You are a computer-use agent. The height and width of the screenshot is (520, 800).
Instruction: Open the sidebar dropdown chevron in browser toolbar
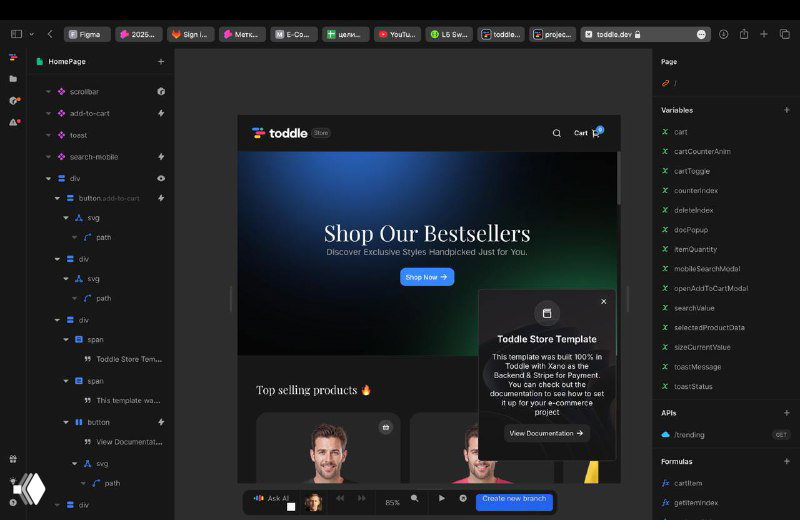click(32, 34)
